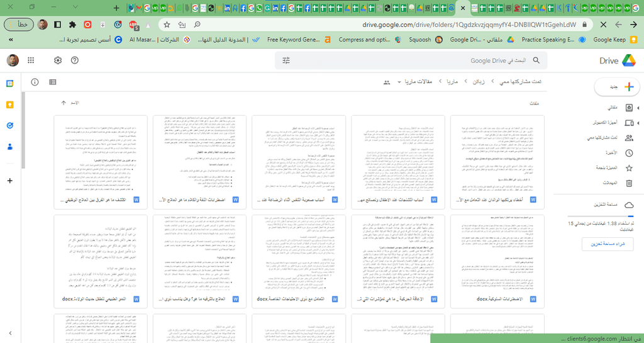Open Google account avatar in Drive
Viewport: 644px width, 343px height.
point(13,60)
